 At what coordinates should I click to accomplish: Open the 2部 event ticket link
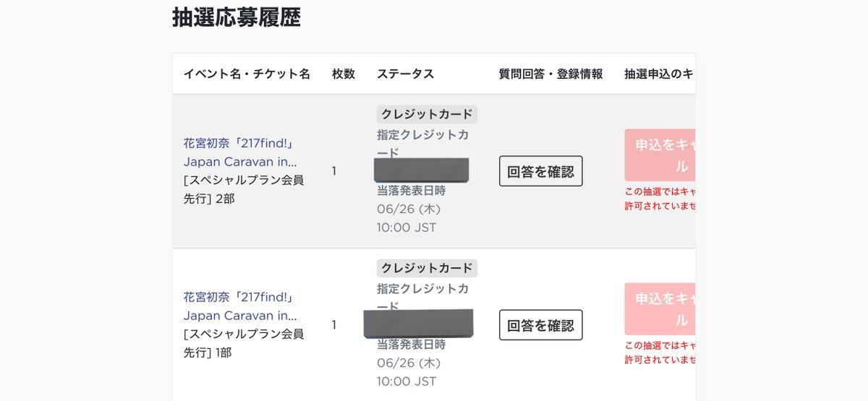(x=240, y=152)
